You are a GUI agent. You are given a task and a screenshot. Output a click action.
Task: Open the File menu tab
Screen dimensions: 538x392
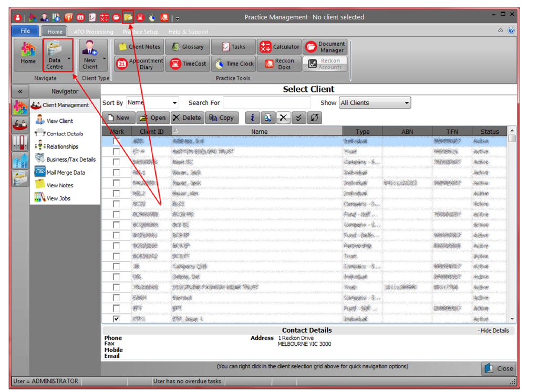pyautogui.click(x=25, y=31)
